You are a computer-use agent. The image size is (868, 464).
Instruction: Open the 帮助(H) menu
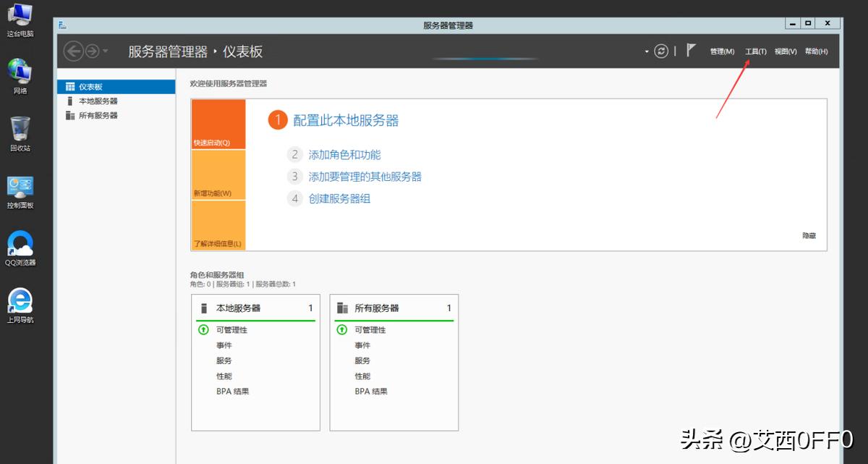pyautogui.click(x=816, y=51)
